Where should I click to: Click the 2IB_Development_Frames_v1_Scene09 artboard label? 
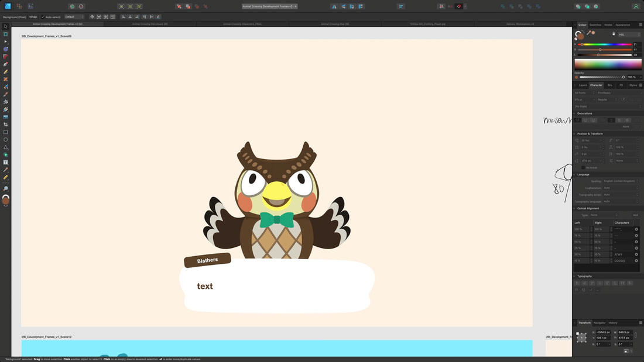tap(46, 36)
